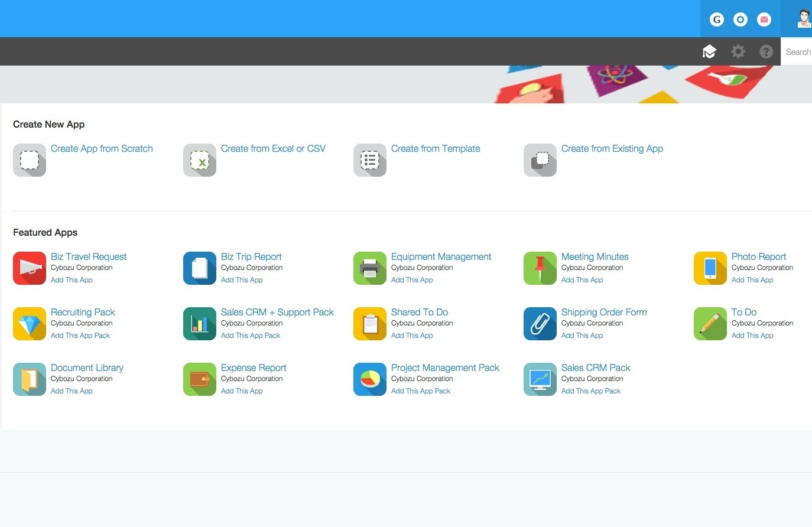Open the settings gear icon
Image resolution: width=812 pixels, height=527 pixels.
point(738,52)
